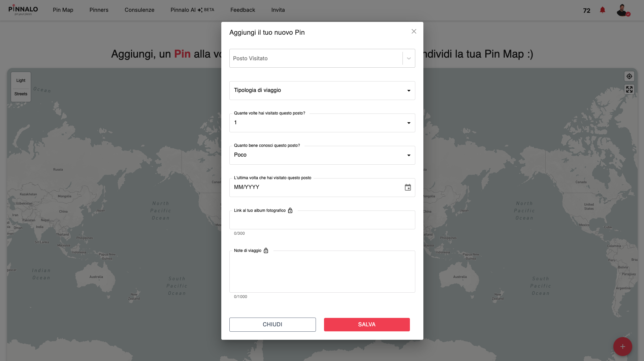Click the lock icon beside Note di viaggio
This screenshot has width=644, height=361.
coord(266,251)
